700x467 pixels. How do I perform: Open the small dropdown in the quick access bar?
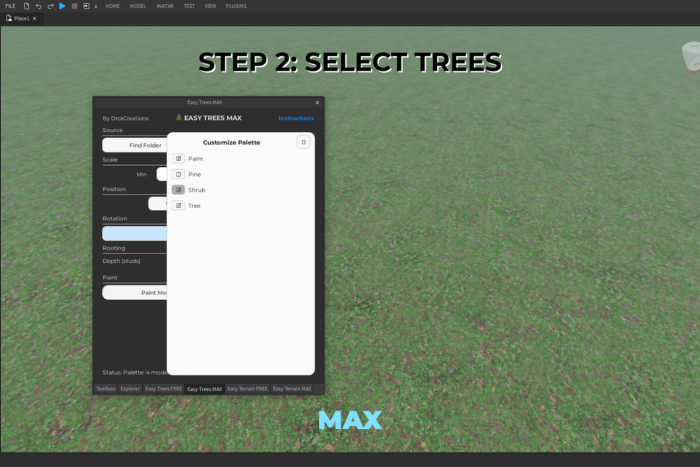pos(96,6)
